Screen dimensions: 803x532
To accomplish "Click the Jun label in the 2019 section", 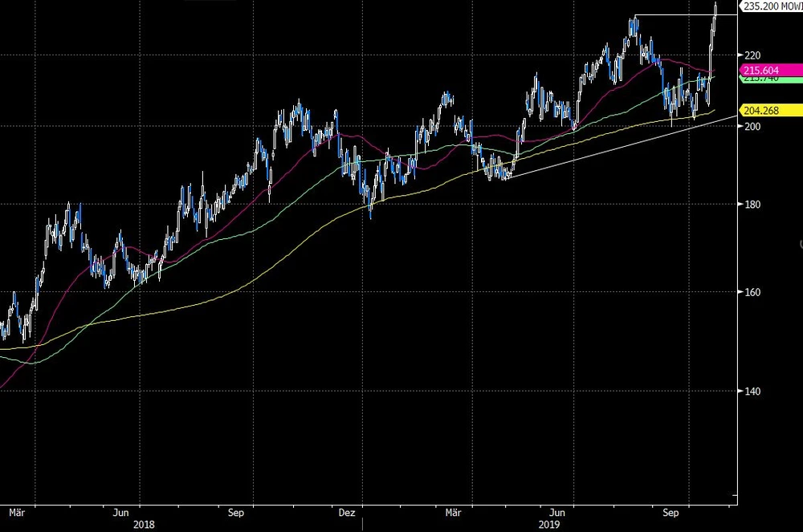I will [x=556, y=511].
